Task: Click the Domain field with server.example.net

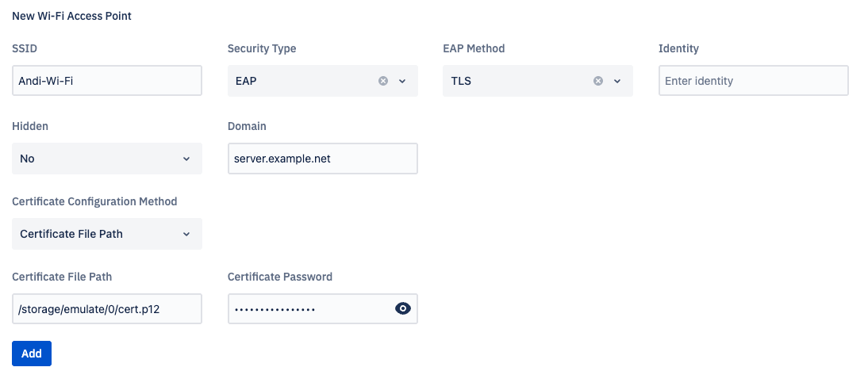Action: pyautogui.click(x=322, y=159)
